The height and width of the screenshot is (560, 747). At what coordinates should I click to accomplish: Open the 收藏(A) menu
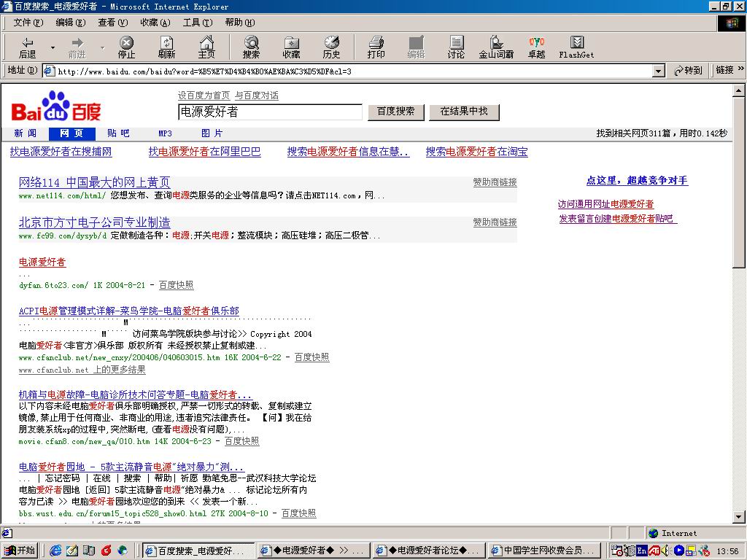coord(155,23)
